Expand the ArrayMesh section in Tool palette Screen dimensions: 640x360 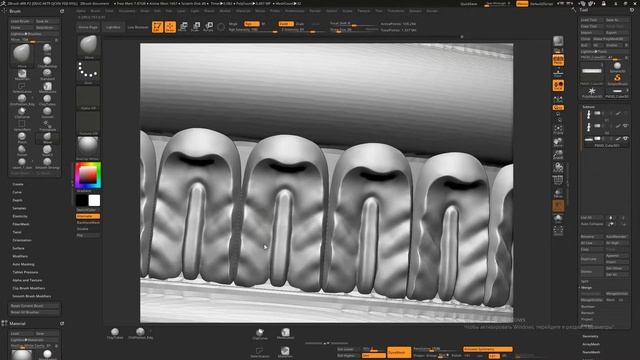(591, 344)
